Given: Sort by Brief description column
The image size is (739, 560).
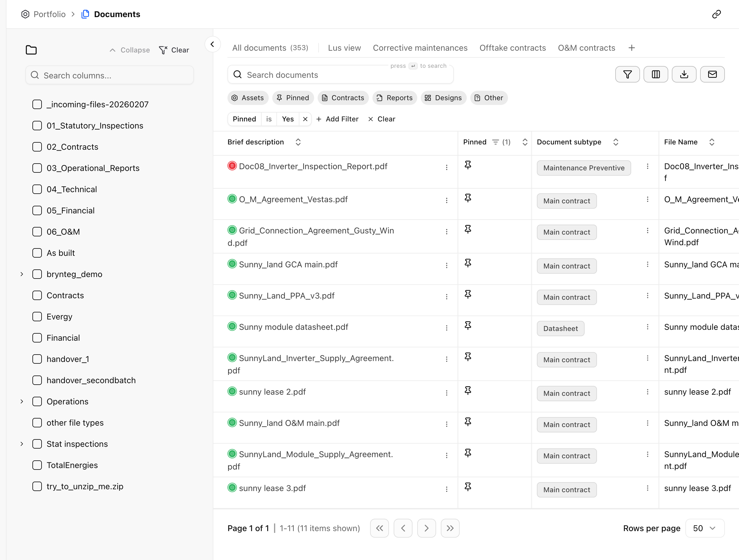Looking at the screenshot, I should click(x=298, y=142).
